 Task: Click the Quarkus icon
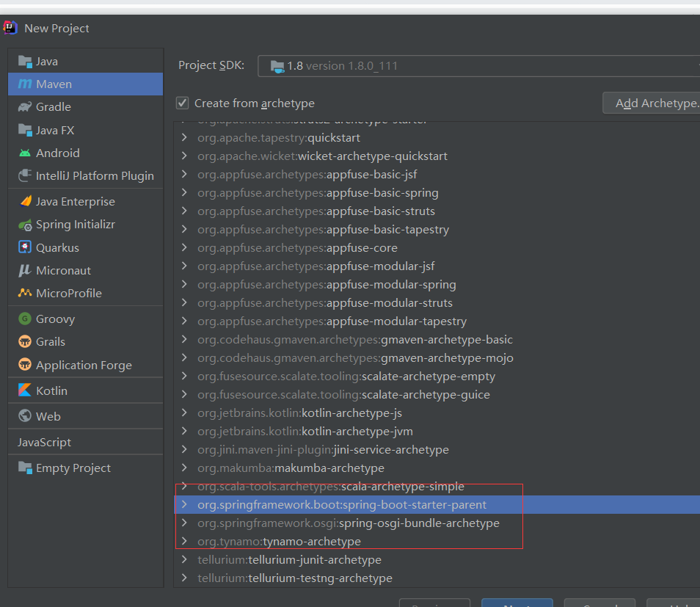click(x=25, y=247)
